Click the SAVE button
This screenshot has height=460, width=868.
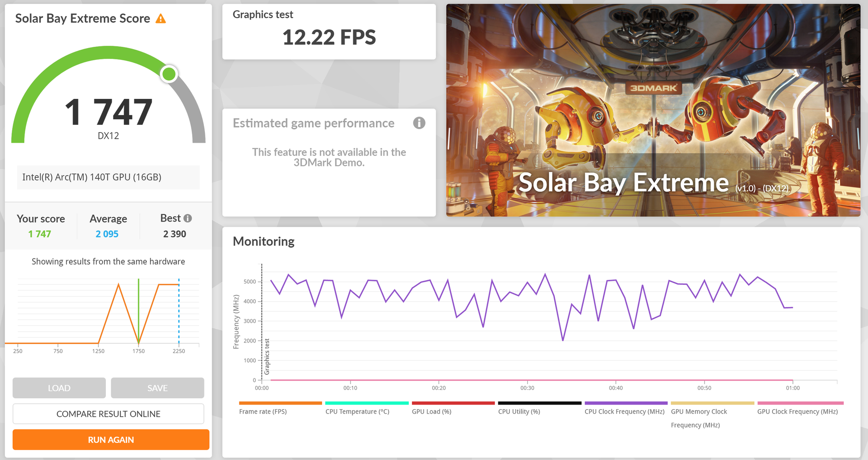(158, 388)
